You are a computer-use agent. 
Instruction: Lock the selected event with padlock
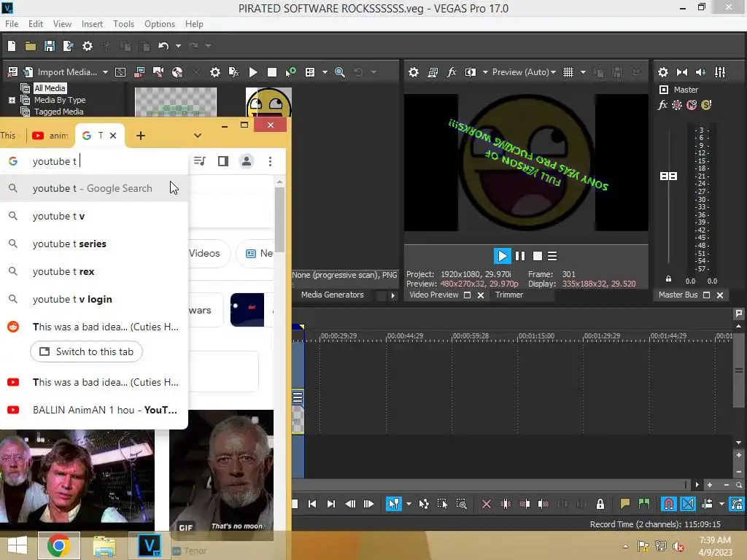click(x=600, y=504)
